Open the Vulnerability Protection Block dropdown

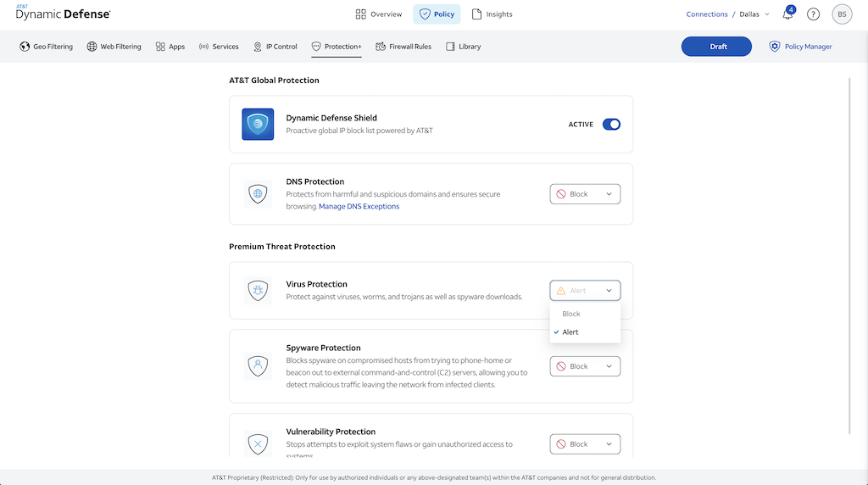click(585, 444)
